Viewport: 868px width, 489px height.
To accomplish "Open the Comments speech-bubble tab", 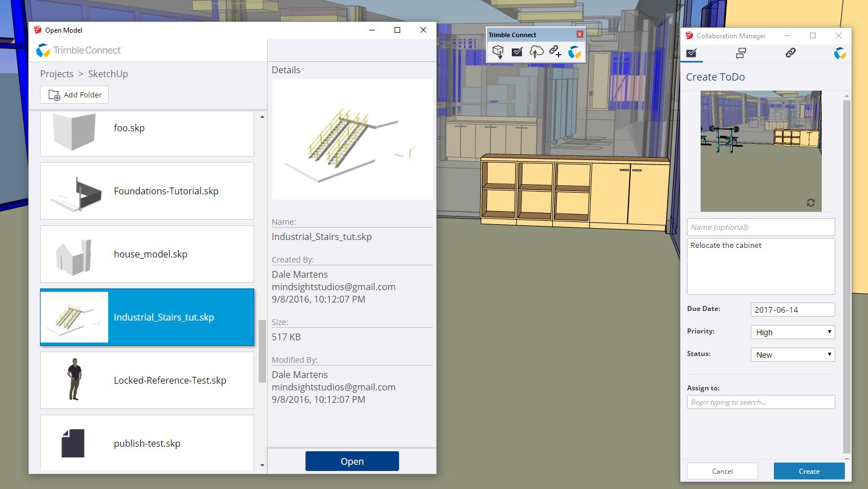I will click(741, 54).
